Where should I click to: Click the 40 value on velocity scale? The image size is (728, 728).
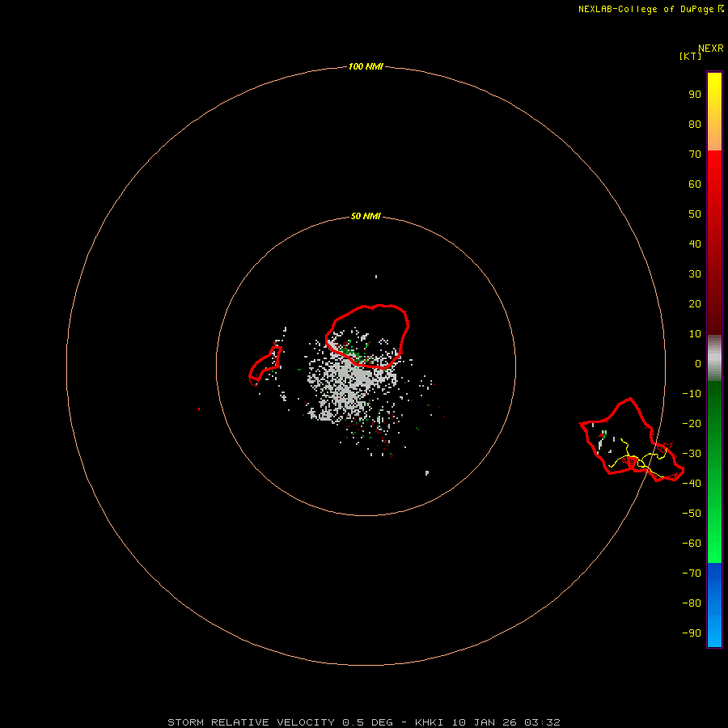(695, 243)
